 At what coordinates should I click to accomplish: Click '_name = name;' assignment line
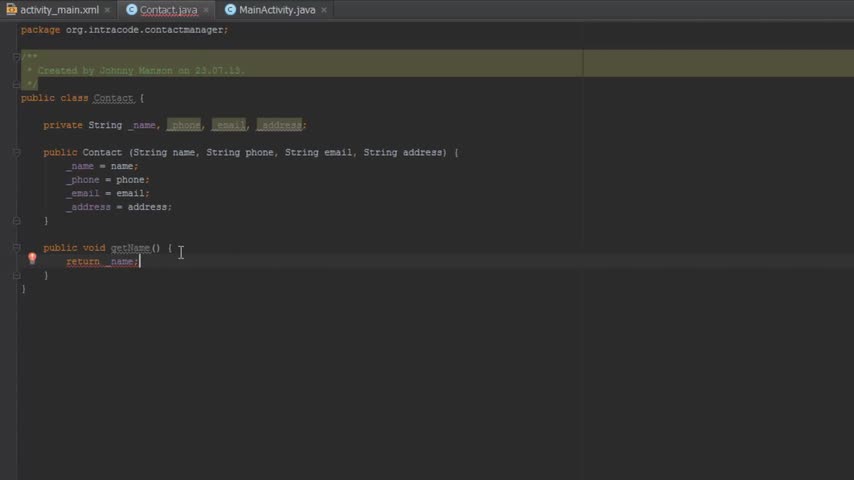tap(102, 166)
